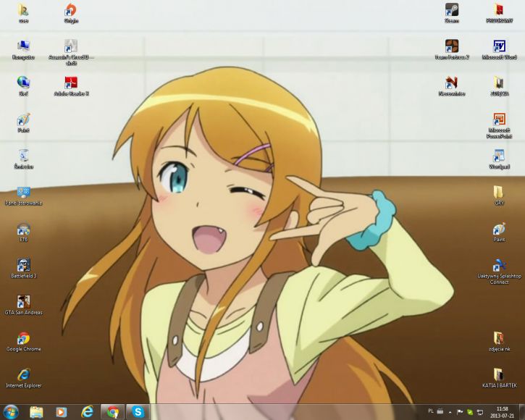The width and height of the screenshot is (525, 420).
Task: Click the Show desktop button
Action: point(521,412)
